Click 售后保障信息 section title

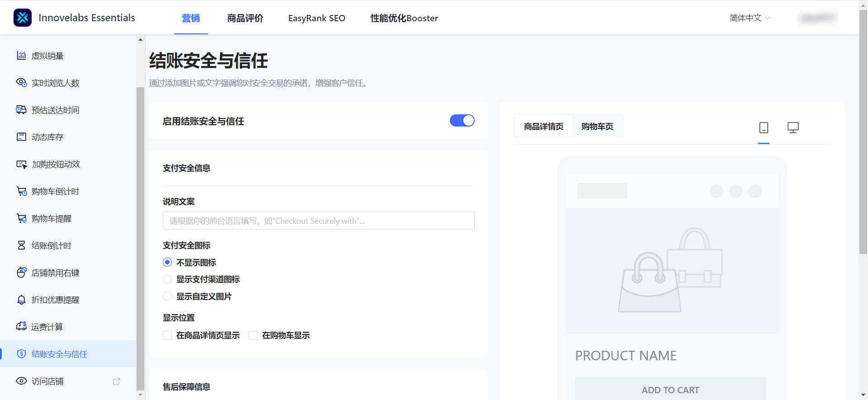coord(186,387)
